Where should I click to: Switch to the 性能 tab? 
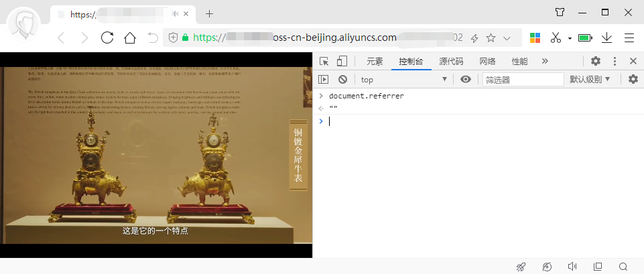pyautogui.click(x=519, y=62)
